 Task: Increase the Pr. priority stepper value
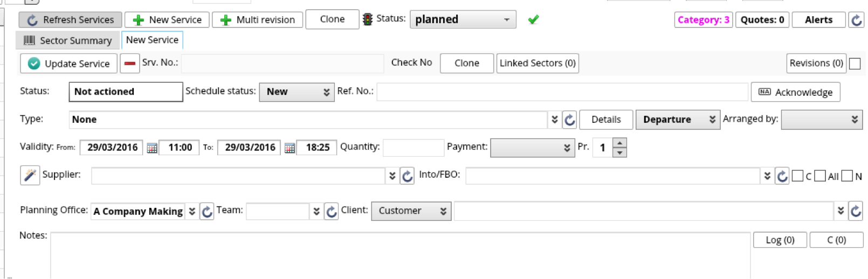[x=620, y=143]
